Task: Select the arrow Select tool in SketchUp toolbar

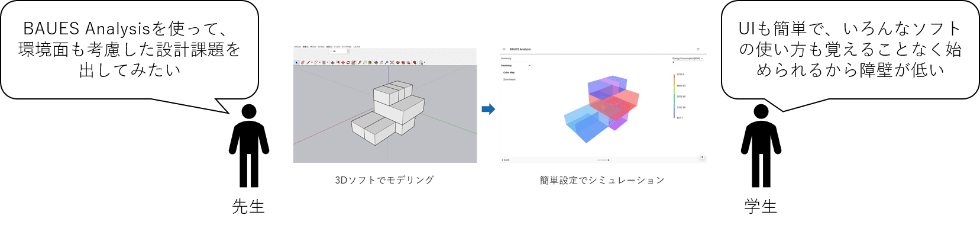Action: coord(296,62)
